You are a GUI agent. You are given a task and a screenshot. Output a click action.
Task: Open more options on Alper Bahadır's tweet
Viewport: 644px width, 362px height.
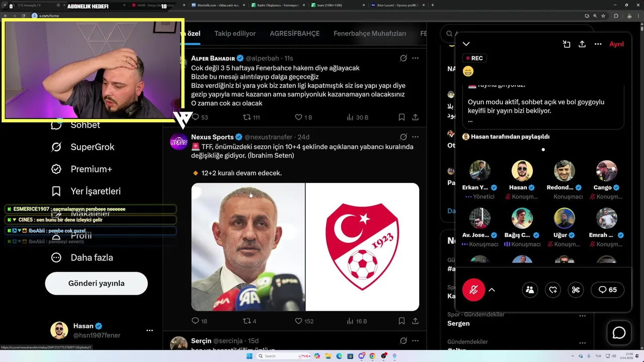[415, 58]
